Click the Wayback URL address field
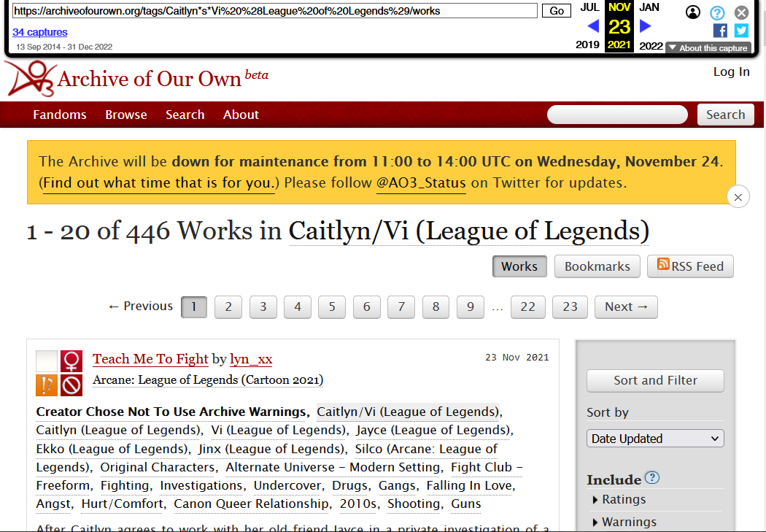This screenshot has height=532, width=766. (274, 11)
